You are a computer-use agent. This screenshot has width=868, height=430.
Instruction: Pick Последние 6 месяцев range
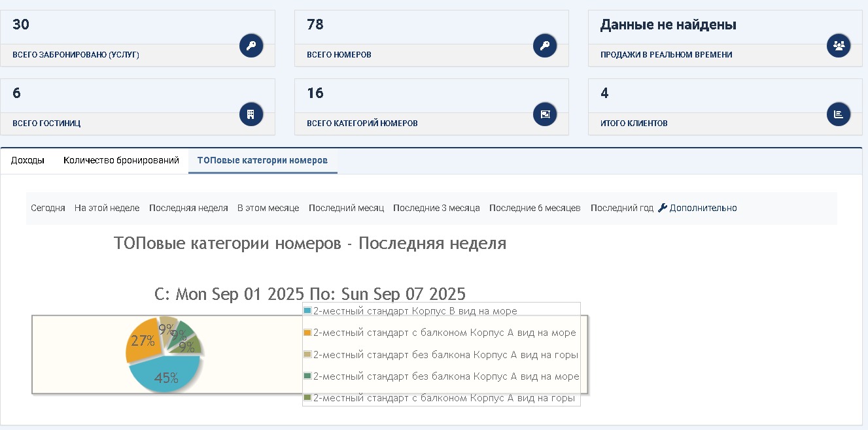534,208
